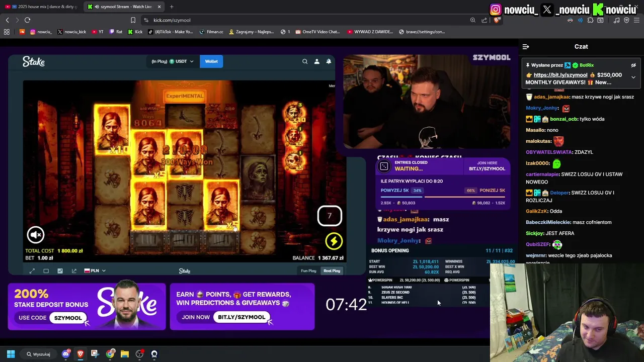Open Kick bookmark

point(135,32)
